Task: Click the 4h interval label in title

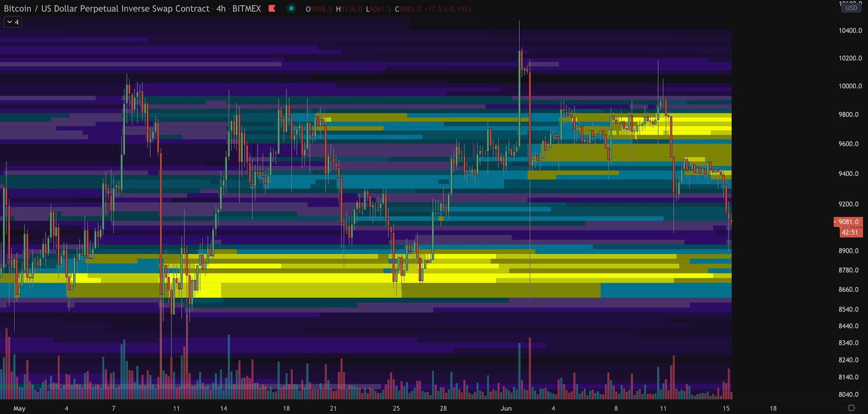Action: click(x=221, y=9)
